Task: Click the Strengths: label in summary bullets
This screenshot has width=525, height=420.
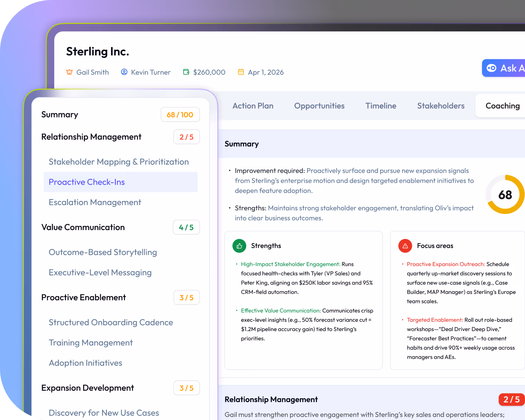Action: [x=251, y=208]
